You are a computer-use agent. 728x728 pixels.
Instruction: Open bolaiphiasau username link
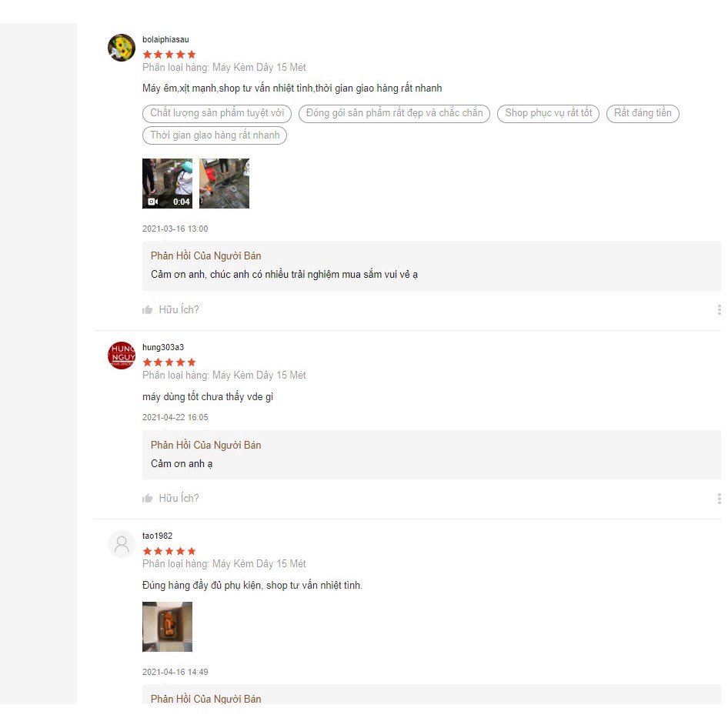click(165, 39)
